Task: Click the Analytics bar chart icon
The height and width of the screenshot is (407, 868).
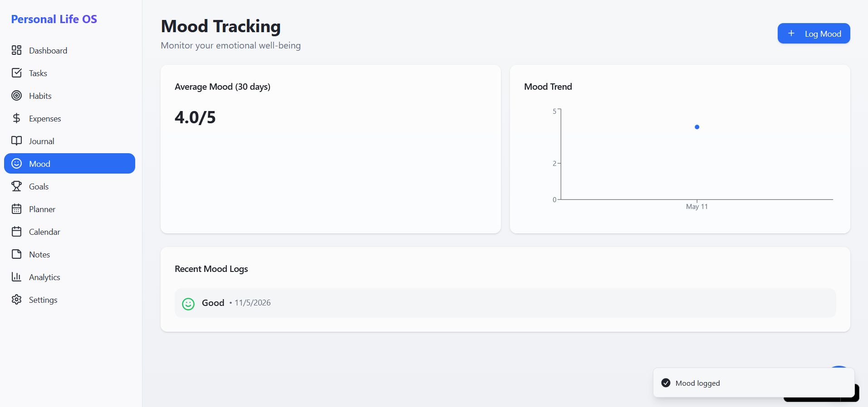Action: [16, 277]
